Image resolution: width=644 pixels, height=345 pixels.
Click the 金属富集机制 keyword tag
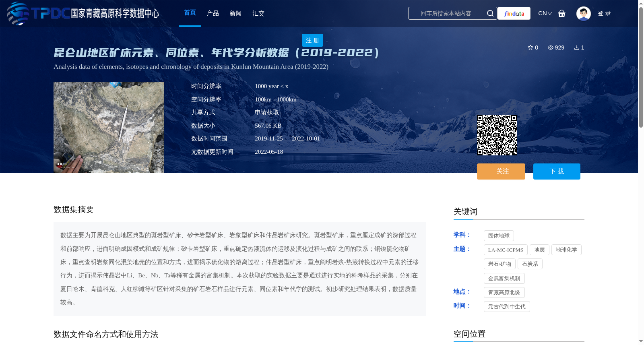504,279
